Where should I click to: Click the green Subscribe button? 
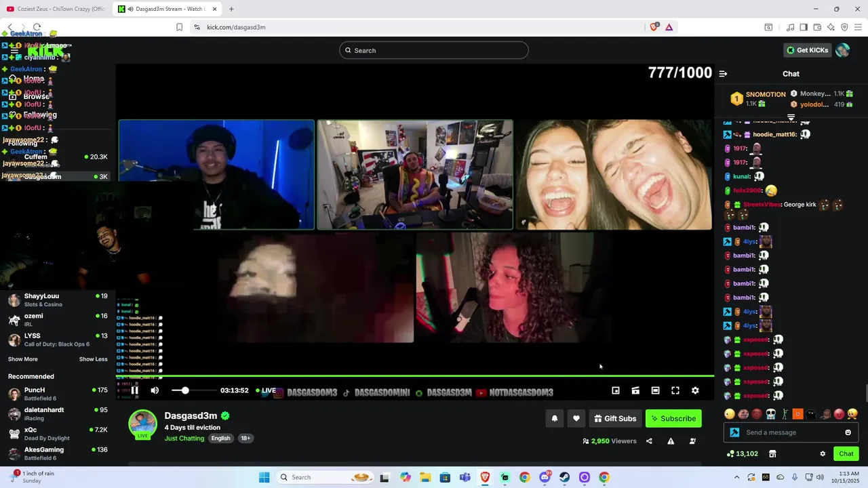(673, 419)
